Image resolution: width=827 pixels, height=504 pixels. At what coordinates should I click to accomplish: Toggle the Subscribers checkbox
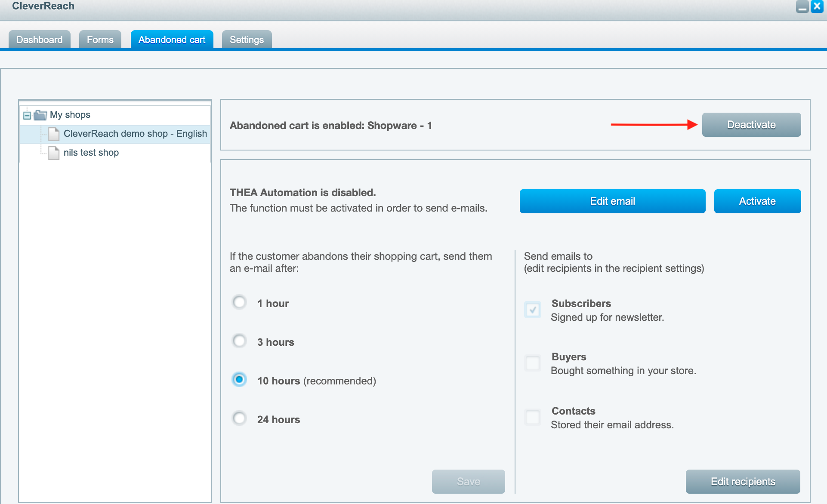tap(533, 310)
